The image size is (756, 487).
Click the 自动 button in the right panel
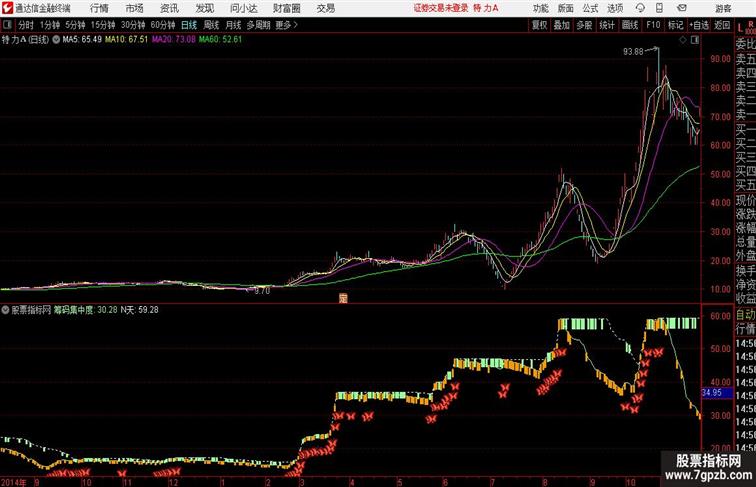pos(745,315)
